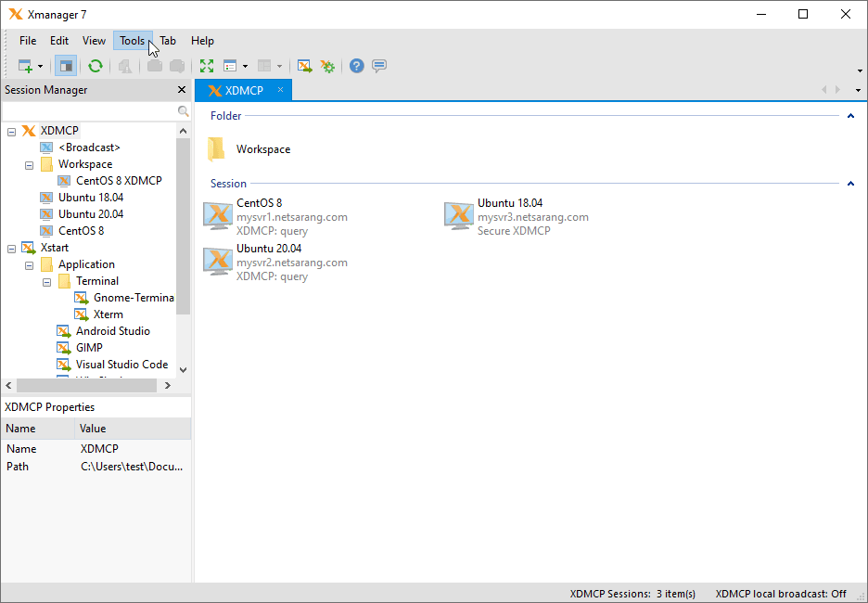Open toolbar overflow options arrow
This screenshot has width=868, height=603.
click(x=860, y=71)
